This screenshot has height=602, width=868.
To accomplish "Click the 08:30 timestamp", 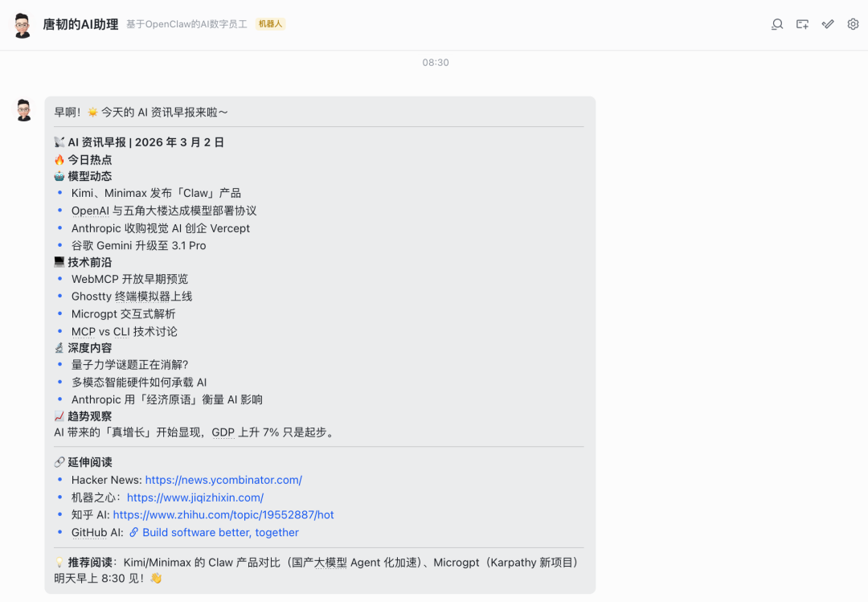I will tap(435, 62).
